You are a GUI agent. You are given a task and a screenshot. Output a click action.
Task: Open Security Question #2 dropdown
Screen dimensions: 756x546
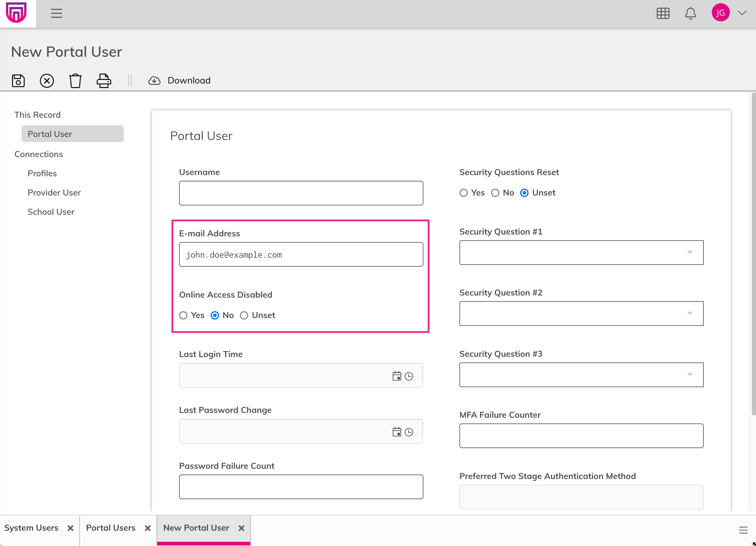pyautogui.click(x=581, y=314)
